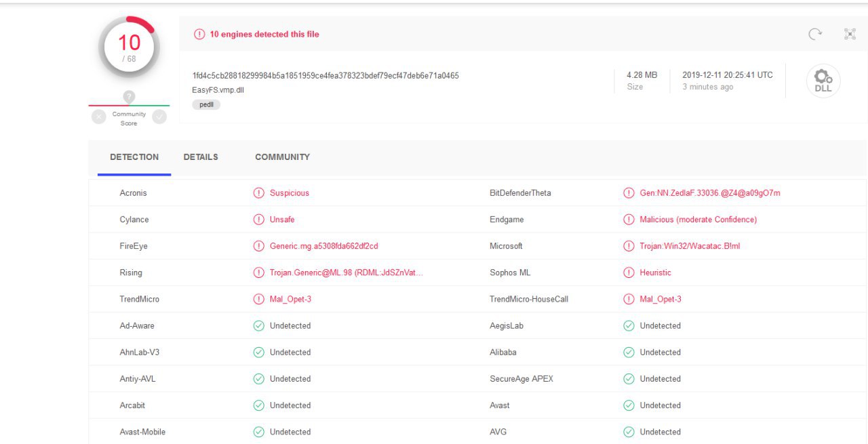Click the community score bar
The height and width of the screenshot is (444, 868).
pyautogui.click(x=129, y=105)
